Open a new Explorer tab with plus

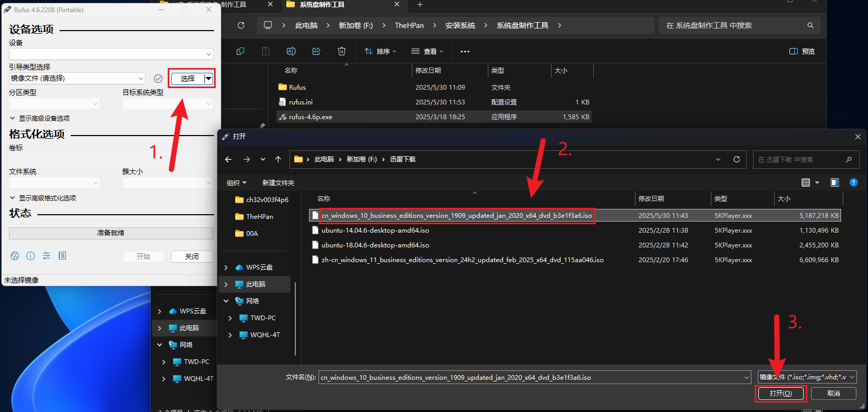pos(420,4)
